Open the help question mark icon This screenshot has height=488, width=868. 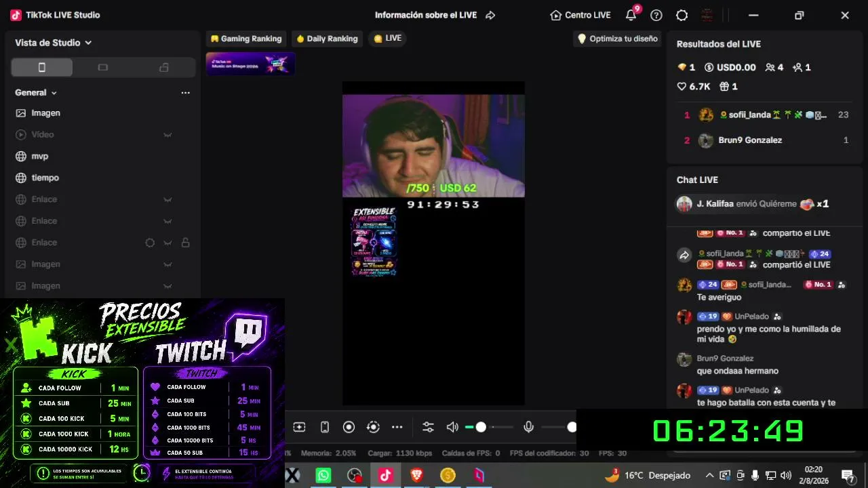click(656, 15)
